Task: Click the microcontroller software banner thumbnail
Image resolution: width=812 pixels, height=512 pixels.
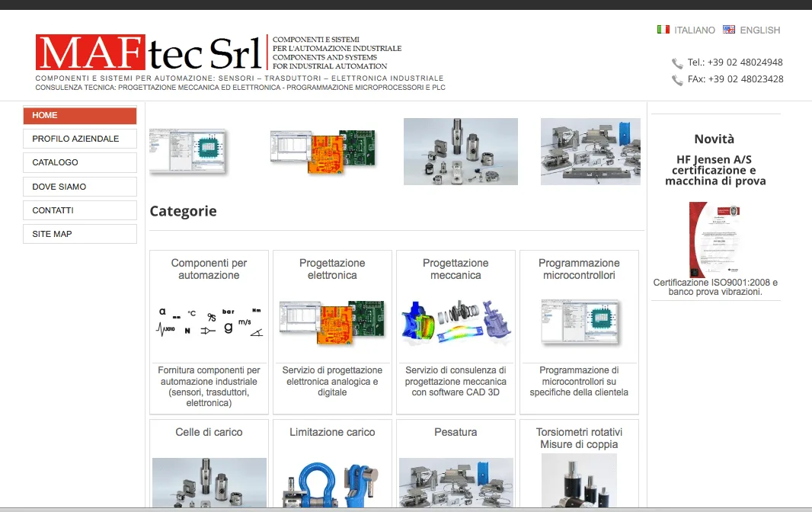Action: (x=188, y=152)
